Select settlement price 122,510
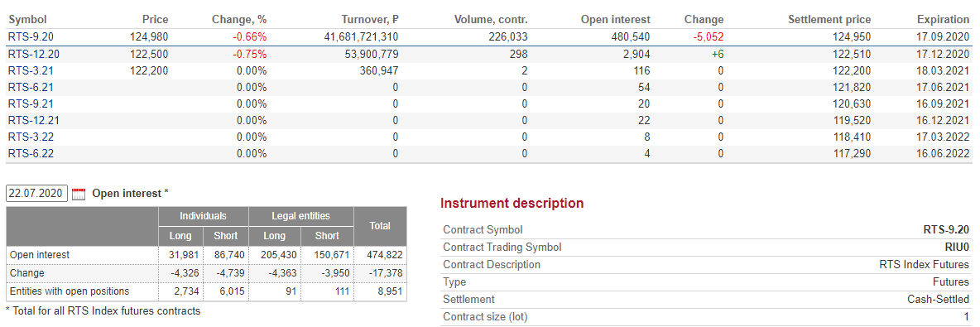 (852, 54)
